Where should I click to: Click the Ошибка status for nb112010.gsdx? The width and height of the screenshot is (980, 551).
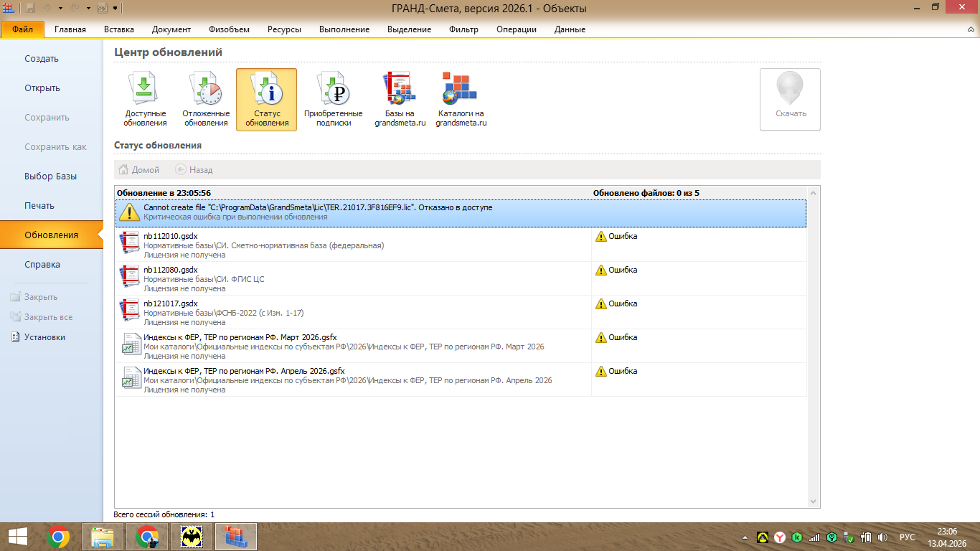616,236
